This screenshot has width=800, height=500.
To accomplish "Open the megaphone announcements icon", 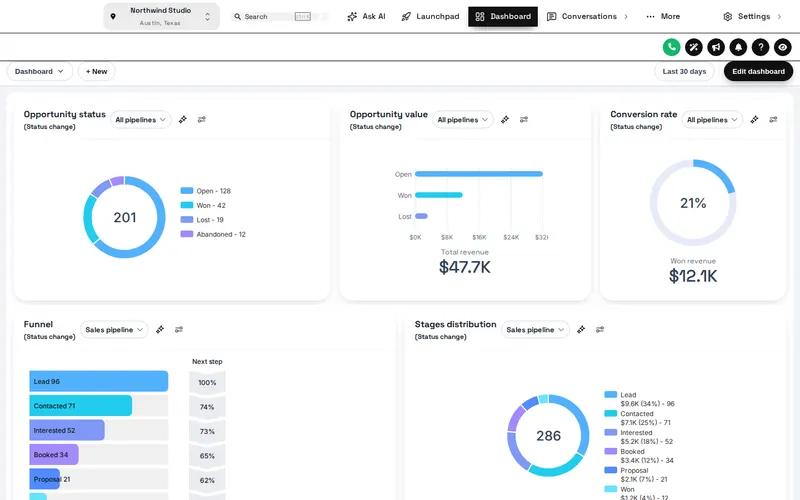I will [716, 47].
